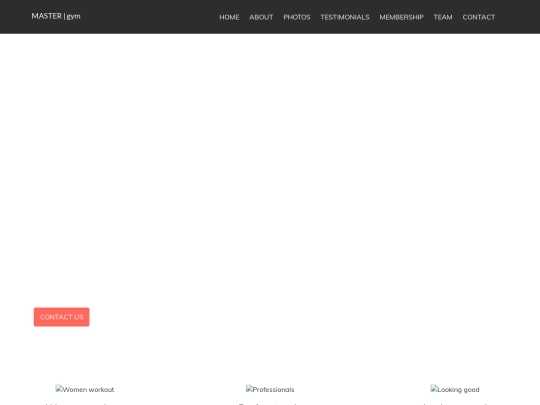Select PHOTOS in the navigation bar
Screen dimensions: 540x405
coord(297,17)
